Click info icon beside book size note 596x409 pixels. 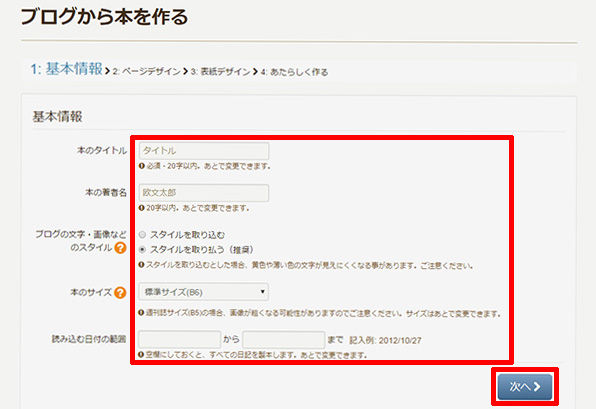(141, 313)
